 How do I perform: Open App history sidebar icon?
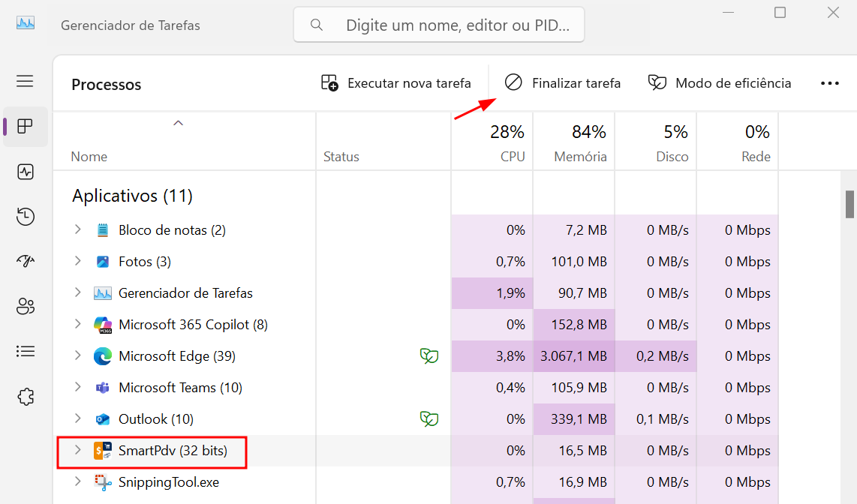(x=26, y=217)
